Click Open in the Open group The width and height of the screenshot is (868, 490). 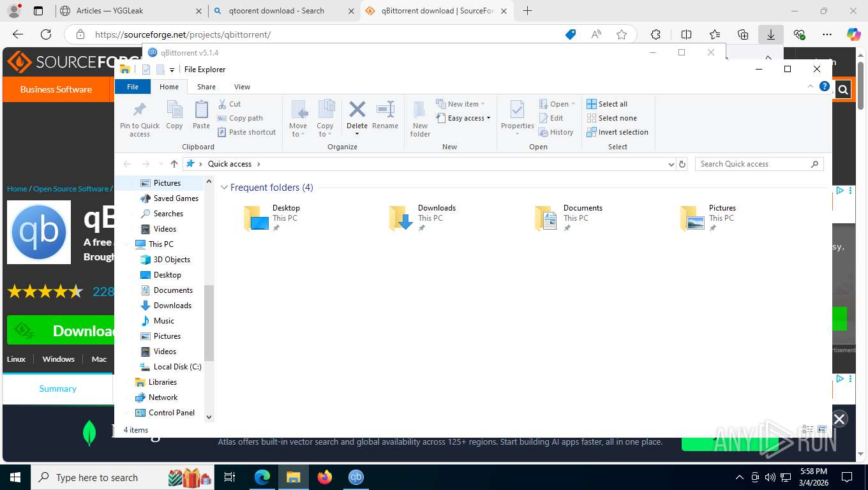coord(557,104)
